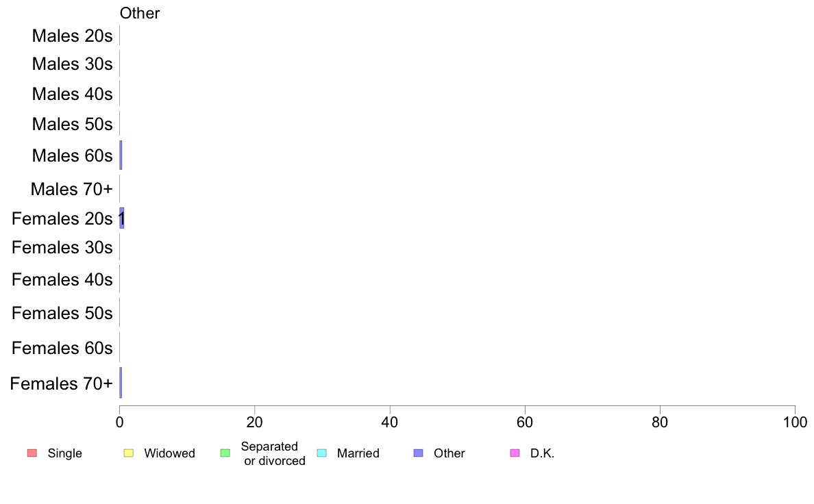Click the Single legend label
The width and height of the screenshot is (814, 504).
65,453
